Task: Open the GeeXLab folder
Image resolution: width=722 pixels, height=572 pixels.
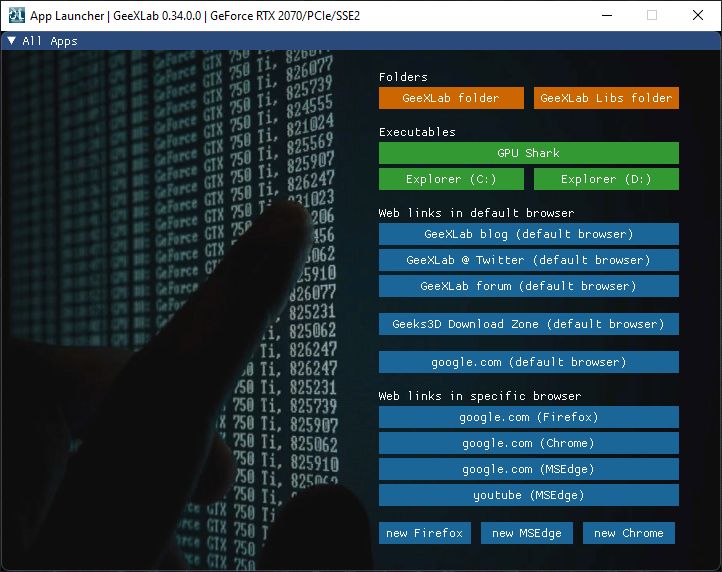Action: click(x=451, y=98)
